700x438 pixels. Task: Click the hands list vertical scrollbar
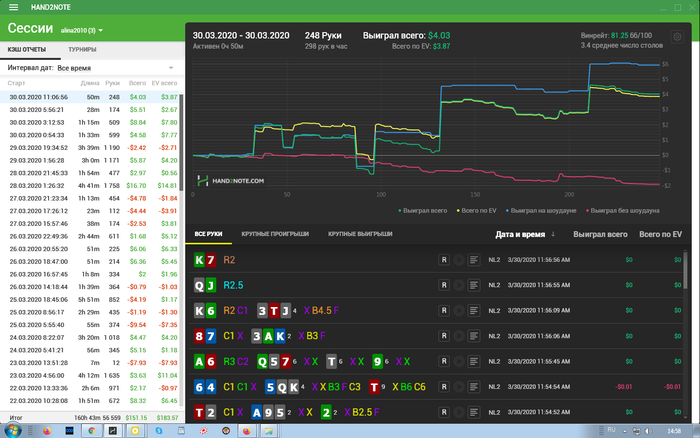coord(686,270)
